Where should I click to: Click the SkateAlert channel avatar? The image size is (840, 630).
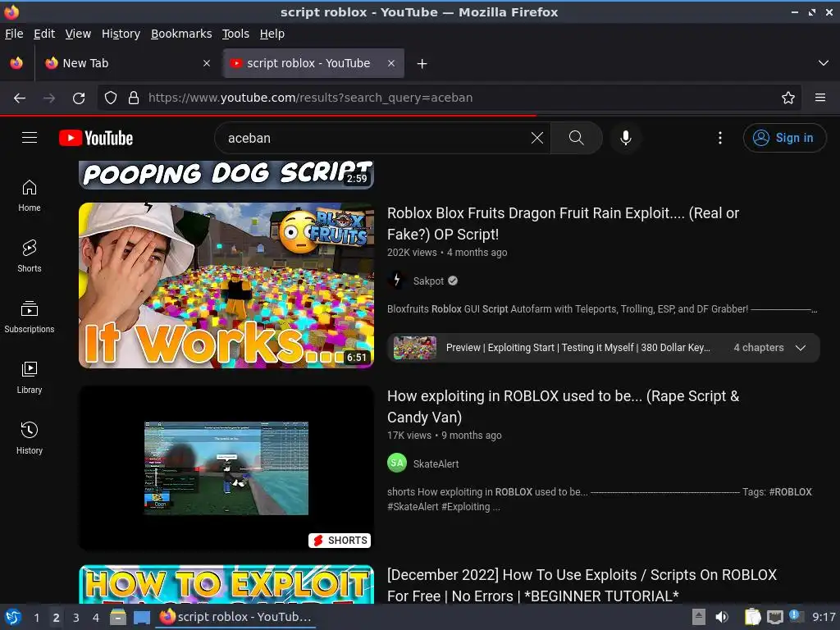click(x=397, y=463)
